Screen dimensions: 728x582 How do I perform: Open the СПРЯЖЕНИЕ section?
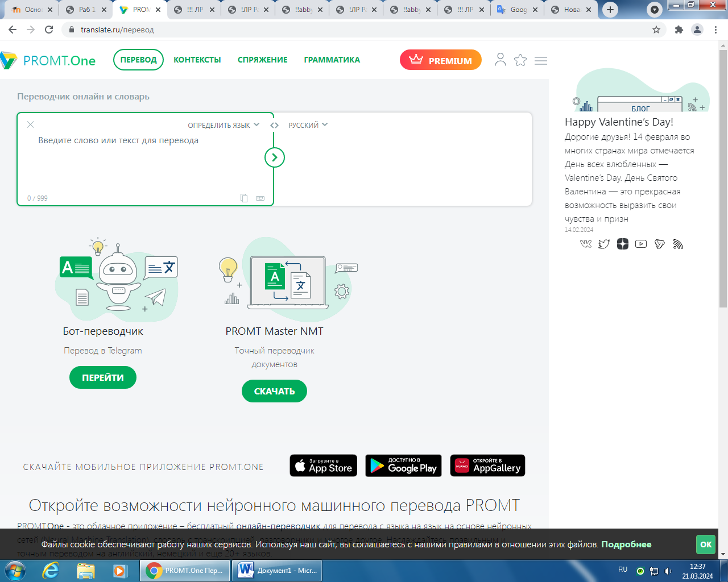pos(263,60)
